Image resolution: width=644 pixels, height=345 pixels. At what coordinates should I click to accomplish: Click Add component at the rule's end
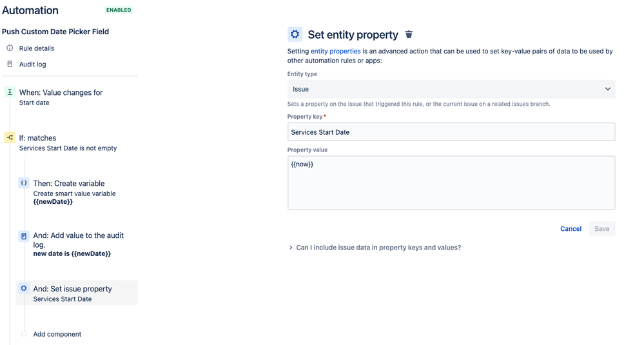[x=57, y=334]
